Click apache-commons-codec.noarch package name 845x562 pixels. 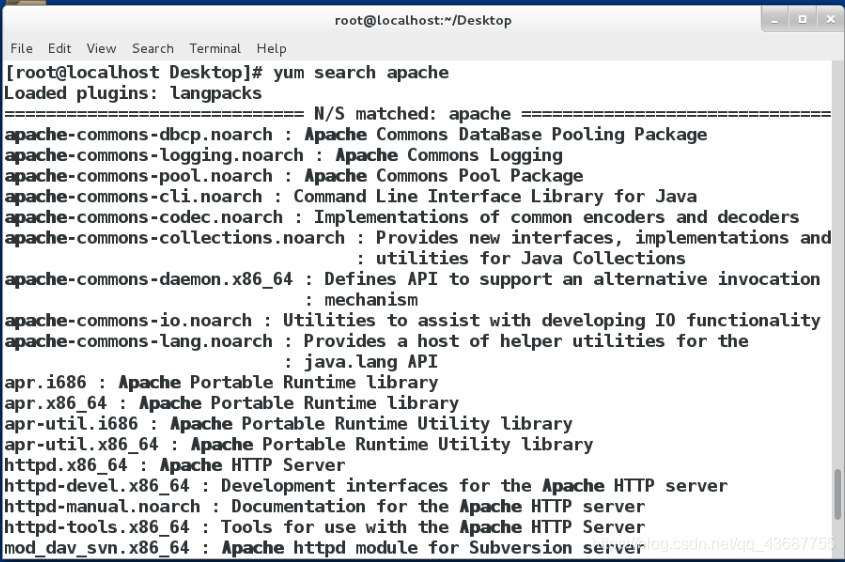[144, 217]
